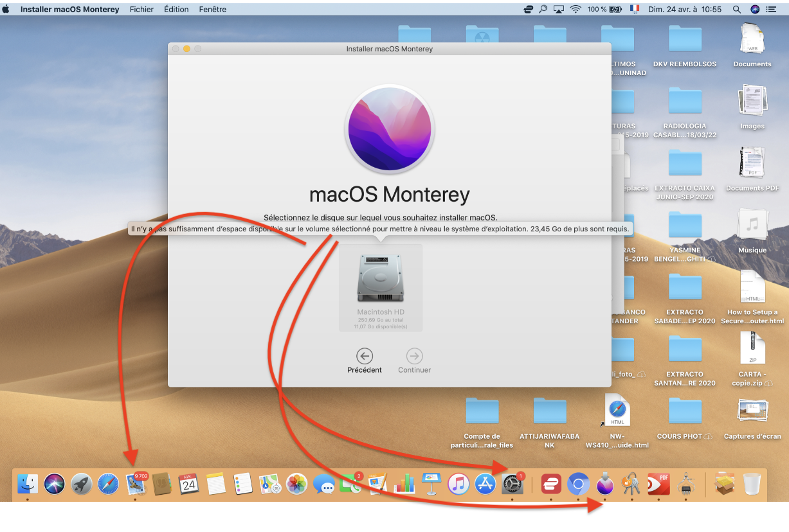This screenshot has height=532, width=789.
Task: Open Safari from the Dock
Action: 108,484
